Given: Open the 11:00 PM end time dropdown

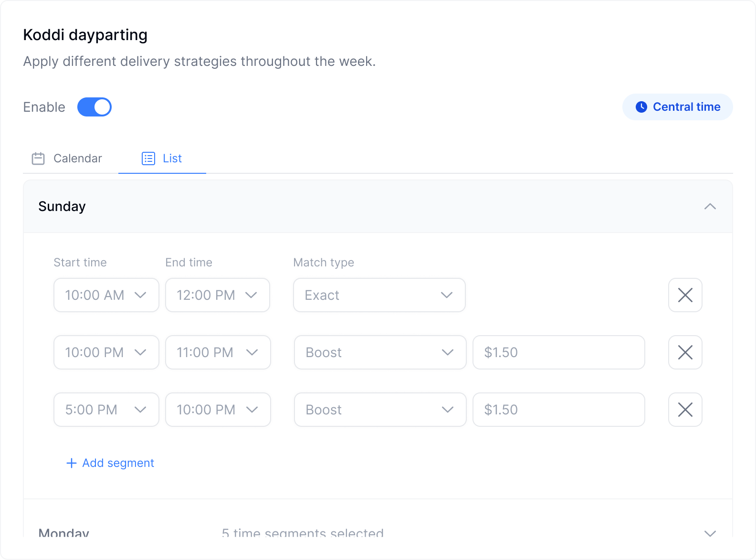Looking at the screenshot, I should click(218, 352).
